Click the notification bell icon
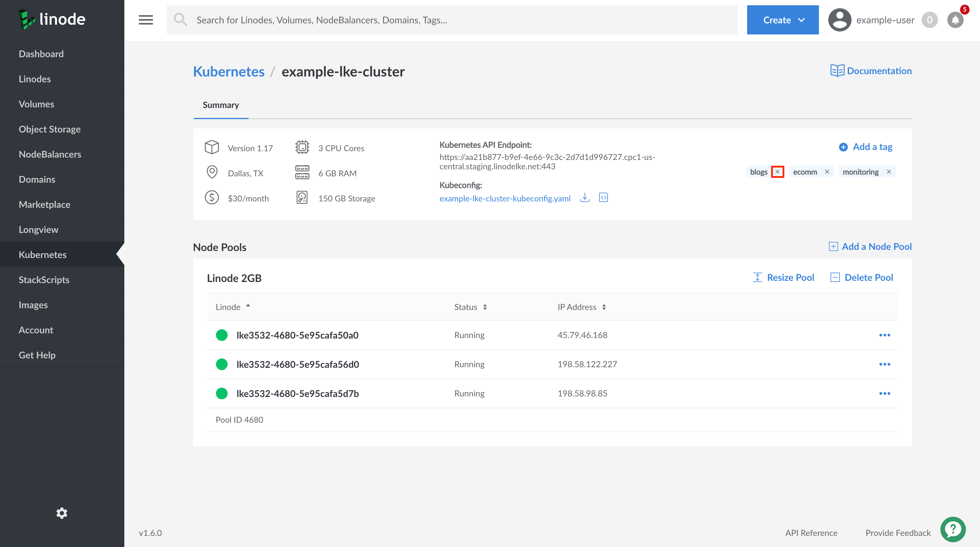Viewport: 980px width, 547px height. click(x=955, y=20)
